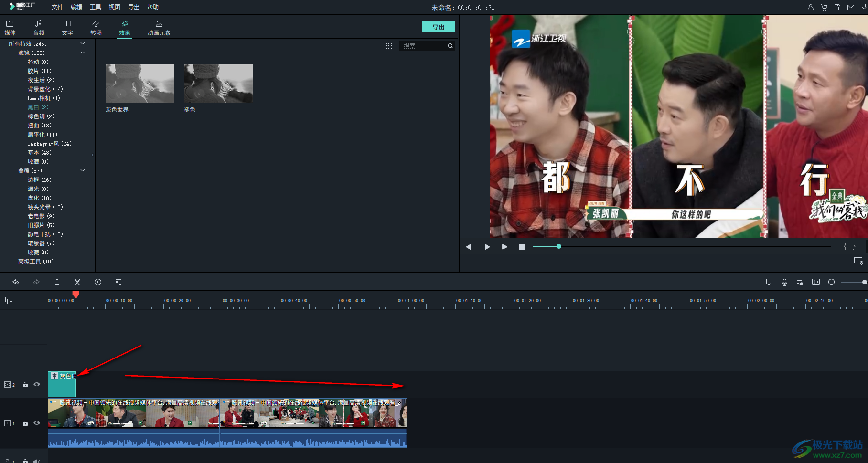This screenshot has height=463, width=868.
Task: Toggle grid view of effects
Action: 389,46
